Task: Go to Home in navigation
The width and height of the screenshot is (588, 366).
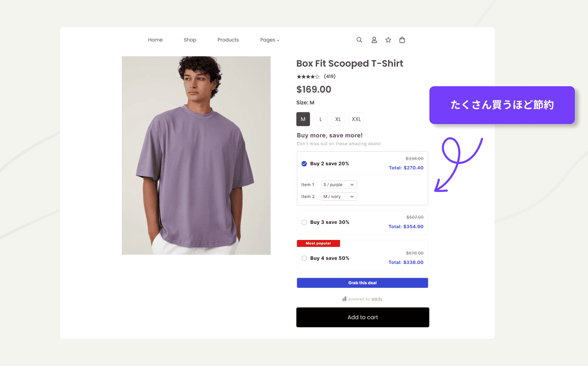Action: pyautogui.click(x=155, y=40)
